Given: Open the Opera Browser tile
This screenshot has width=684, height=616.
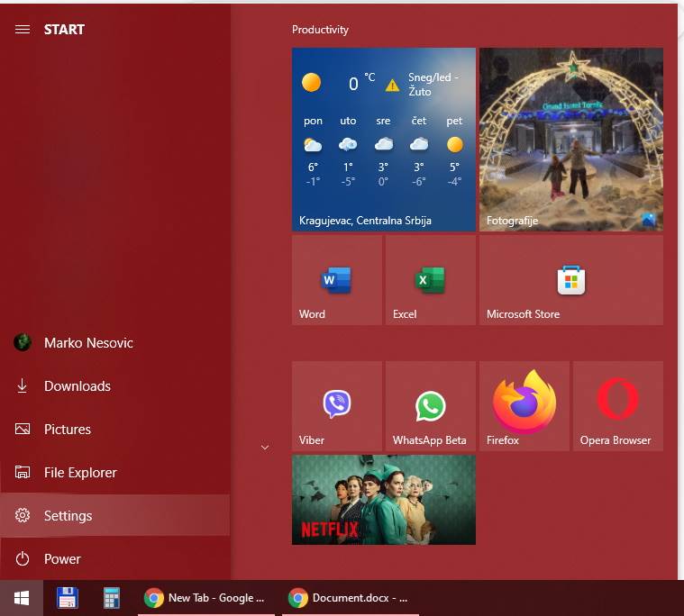Looking at the screenshot, I should click(618, 406).
